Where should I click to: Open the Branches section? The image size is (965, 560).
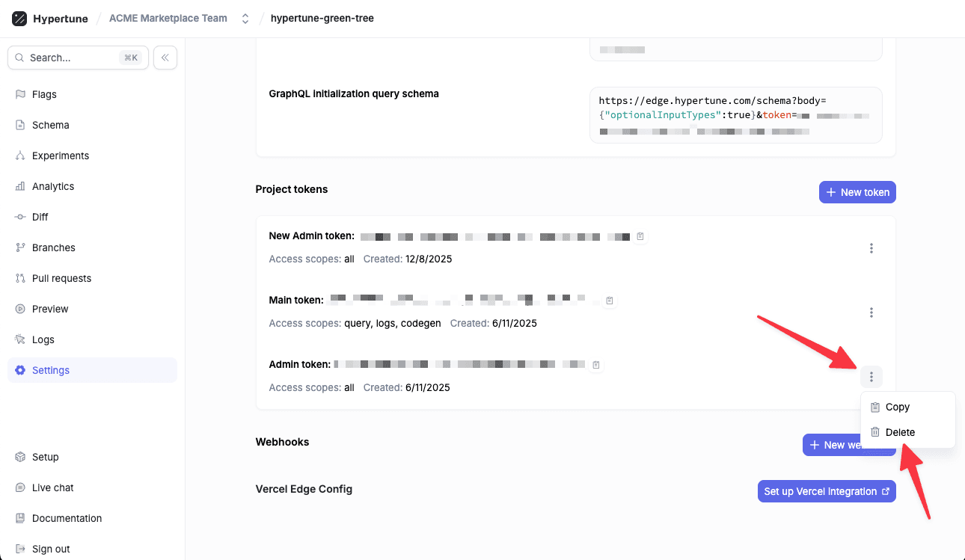coord(53,247)
